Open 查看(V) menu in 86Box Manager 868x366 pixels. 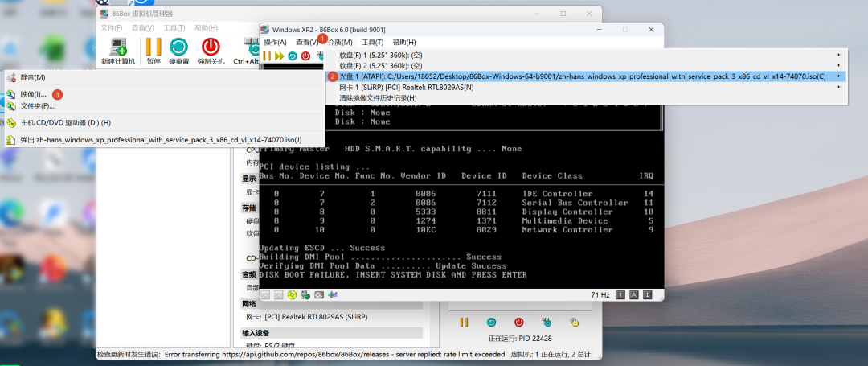pos(143,27)
